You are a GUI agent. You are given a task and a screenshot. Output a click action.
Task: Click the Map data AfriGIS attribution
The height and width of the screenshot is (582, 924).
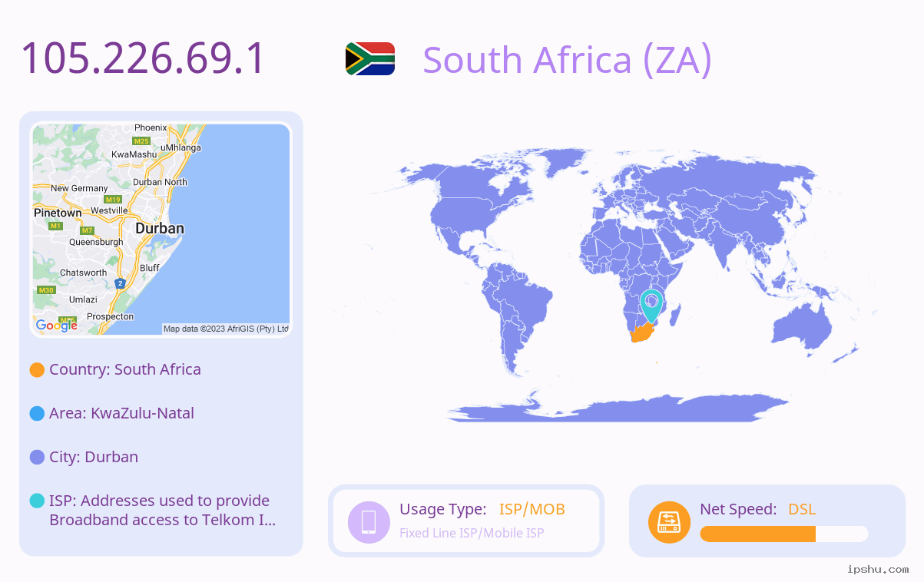226,329
